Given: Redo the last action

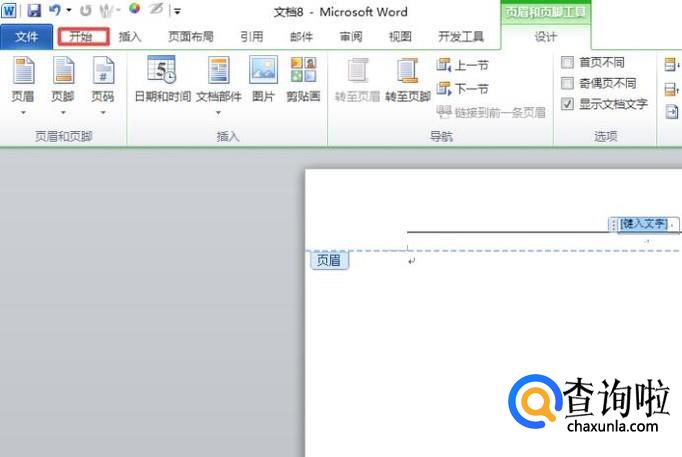Looking at the screenshot, I should point(86,10).
